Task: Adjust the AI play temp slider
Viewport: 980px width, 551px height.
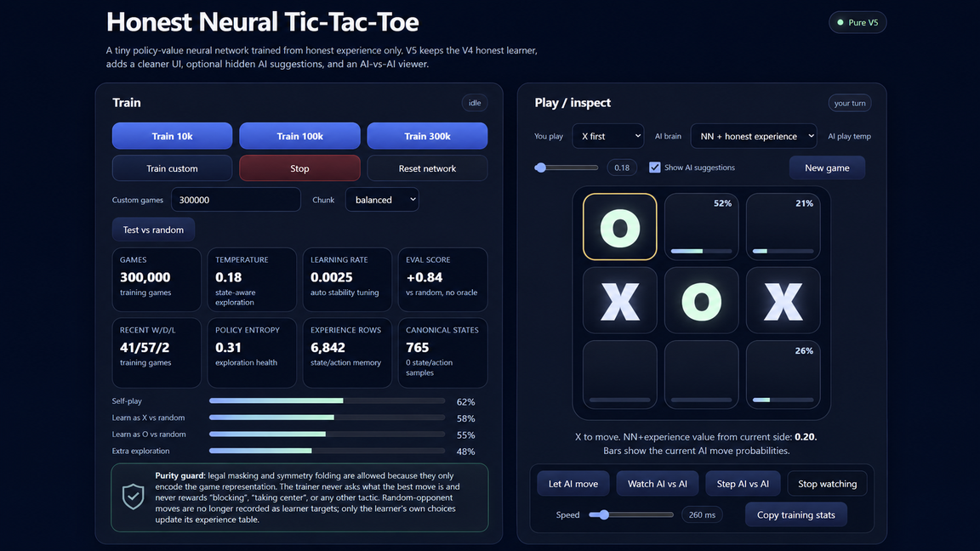Action: click(x=567, y=168)
